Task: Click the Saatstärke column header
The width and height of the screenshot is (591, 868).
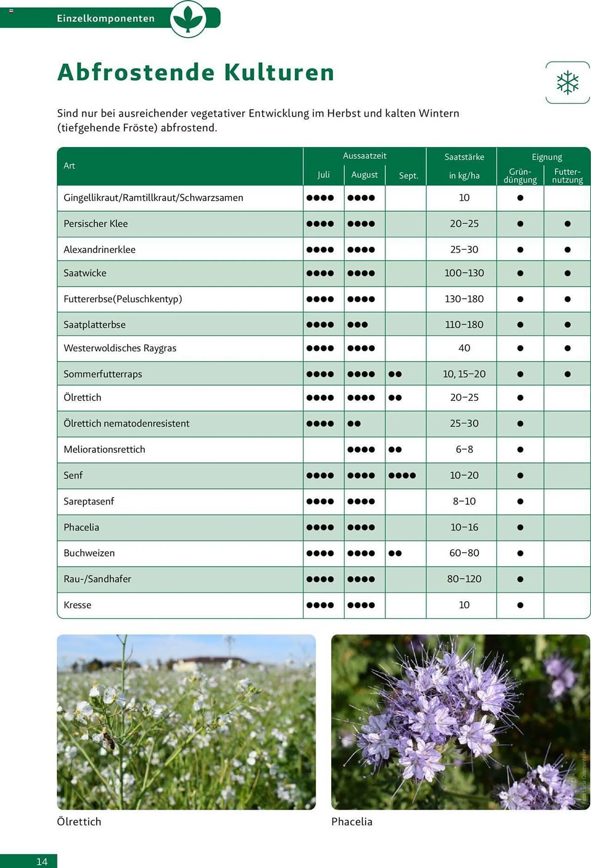Action: [x=464, y=157]
